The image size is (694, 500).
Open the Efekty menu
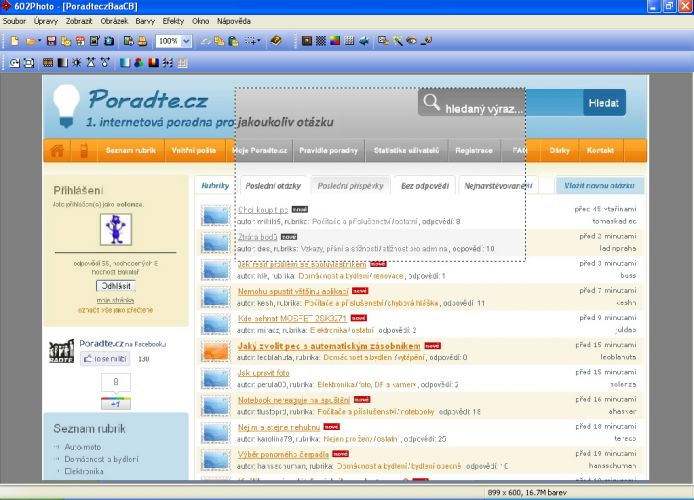[x=173, y=21]
